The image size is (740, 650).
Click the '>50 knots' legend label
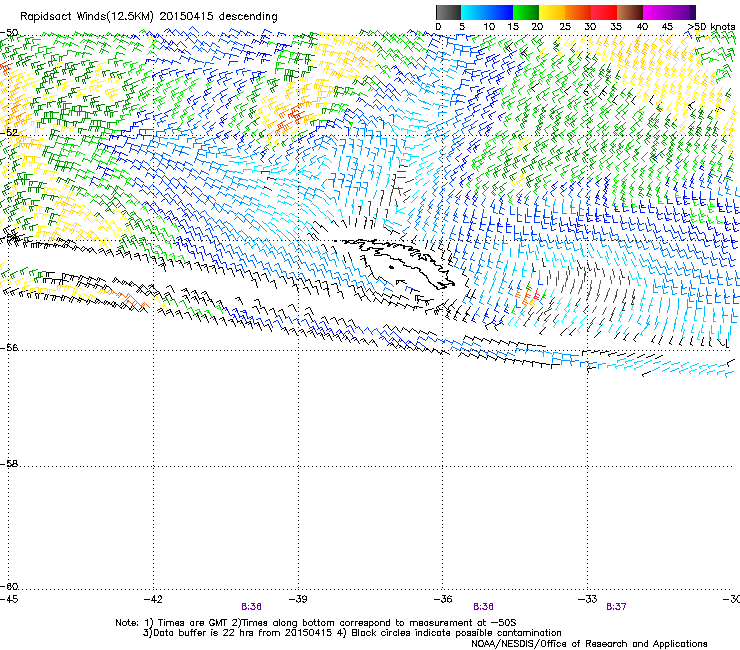[x=711, y=27]
